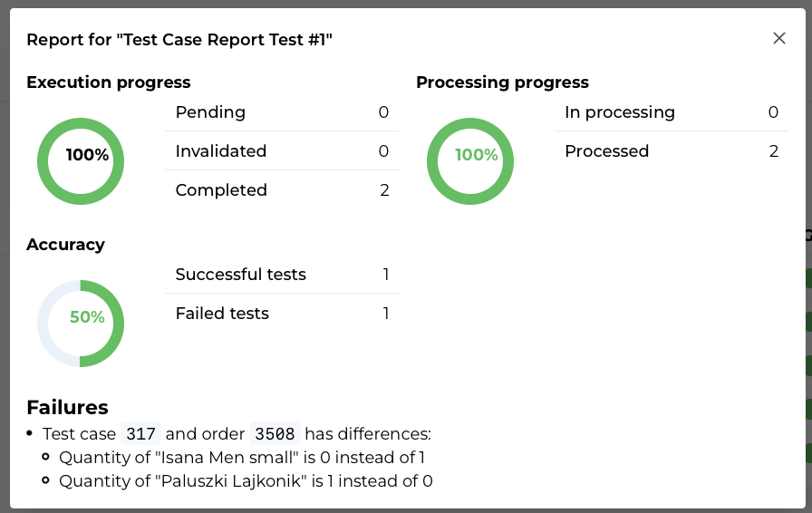Close the test case report dialog
This screenshot has height=513, width=812.
click(779, 38)
